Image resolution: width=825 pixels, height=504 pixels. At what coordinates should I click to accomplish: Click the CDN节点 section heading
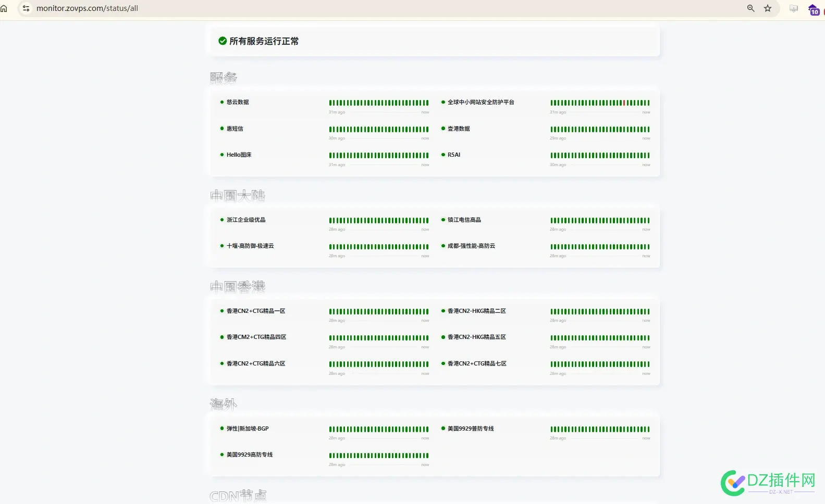tap(238, 496)
